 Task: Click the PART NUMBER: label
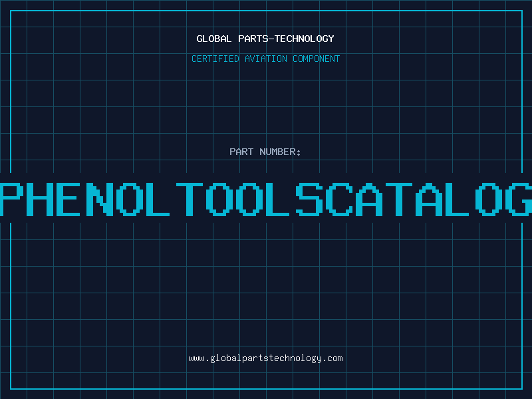point(265,152)
